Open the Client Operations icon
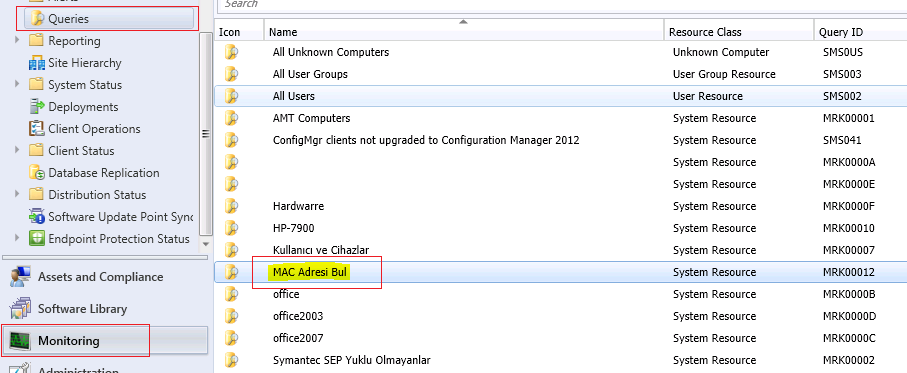Image resolution: width=907 pixels, height=373 pixels. coord(37,129)
